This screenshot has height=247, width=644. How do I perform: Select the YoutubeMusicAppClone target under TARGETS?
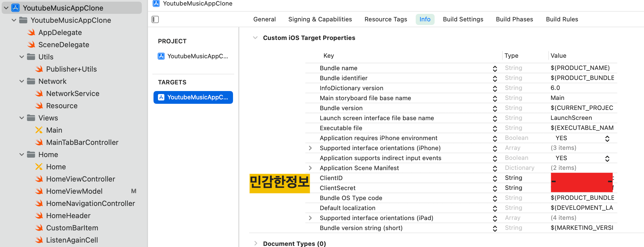pos(193,97)
